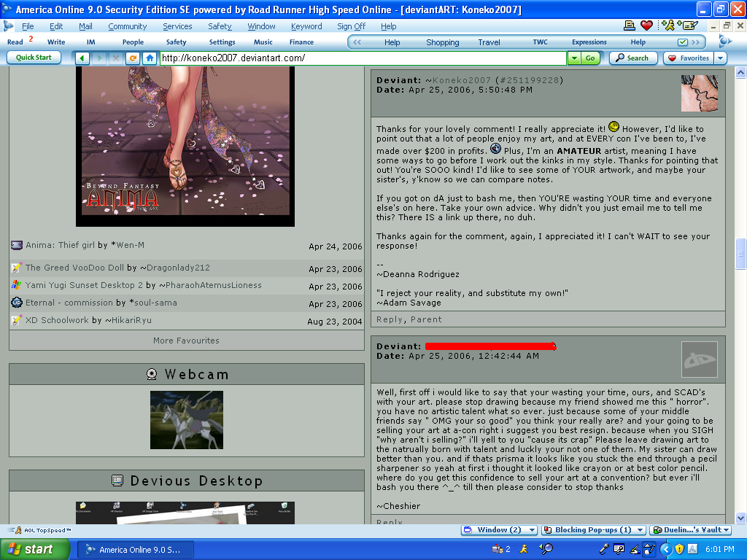This screenshot has height=560, width=747.
Task: Click the green checkmark icon in channel bar
Action: tap(683, 42)
